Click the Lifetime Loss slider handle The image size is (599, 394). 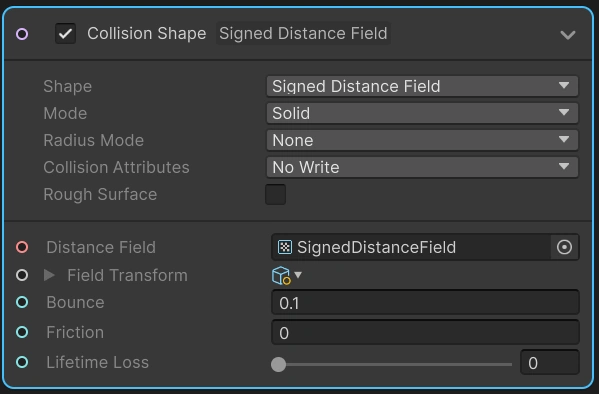pyautogui.click(x=278, y=364)
